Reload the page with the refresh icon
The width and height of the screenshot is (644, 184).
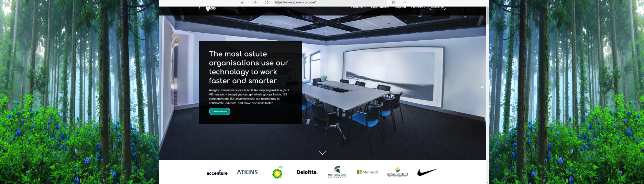(266, 2)
